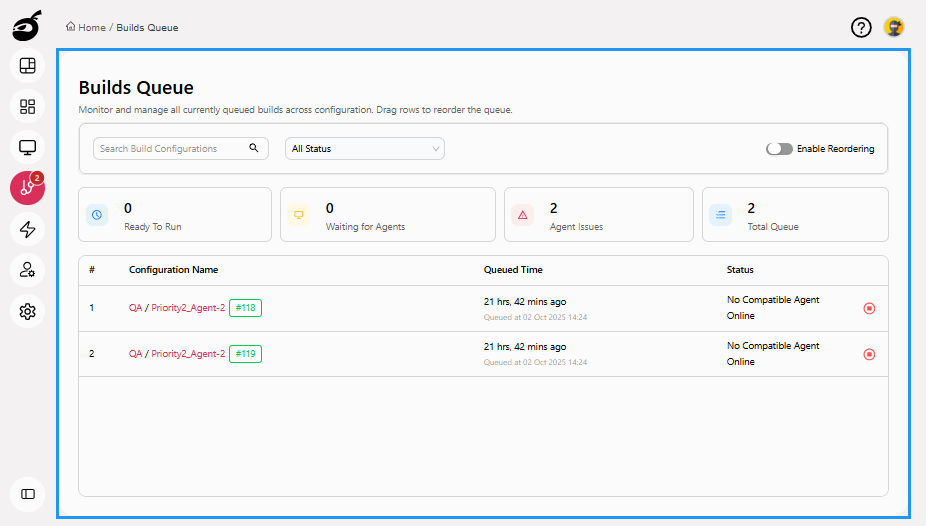Click the Agent Issues stat card

click(x=598, y=215)
